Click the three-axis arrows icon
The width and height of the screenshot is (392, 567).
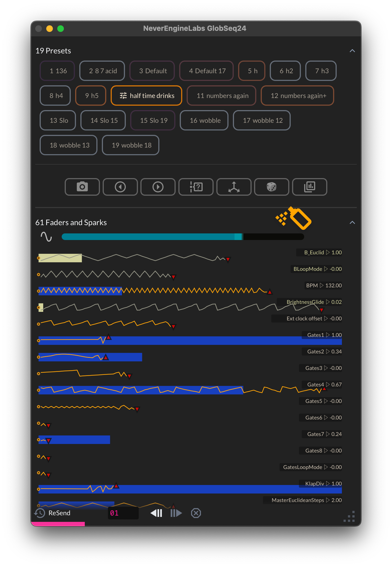click(x=234, y=187)
